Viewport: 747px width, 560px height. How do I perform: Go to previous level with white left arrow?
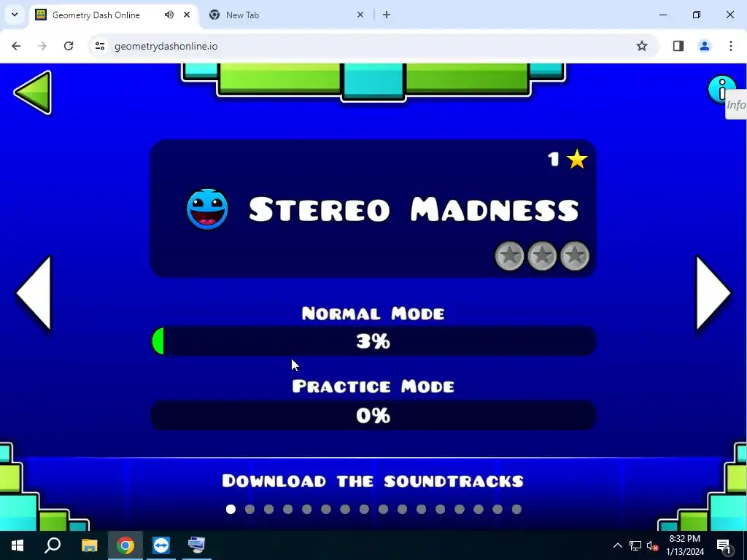point(34,293)
